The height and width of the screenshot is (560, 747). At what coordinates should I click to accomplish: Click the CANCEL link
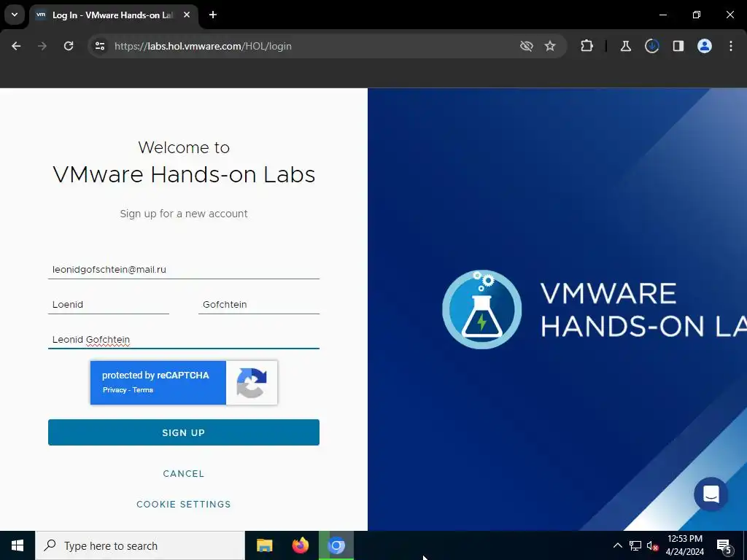183,474
